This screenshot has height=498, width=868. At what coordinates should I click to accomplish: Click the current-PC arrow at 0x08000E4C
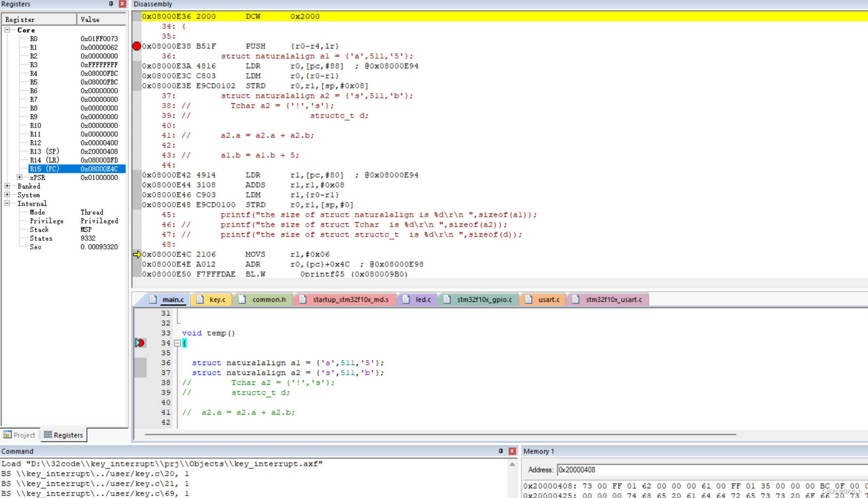(137, 254)
